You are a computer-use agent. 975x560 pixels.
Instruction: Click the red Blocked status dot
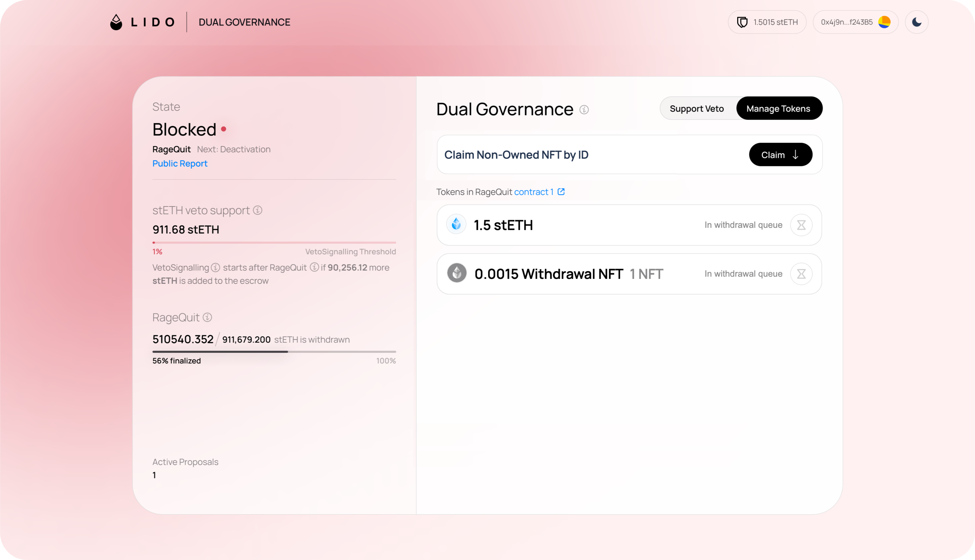pyautogui.click(x=223, y=129)
